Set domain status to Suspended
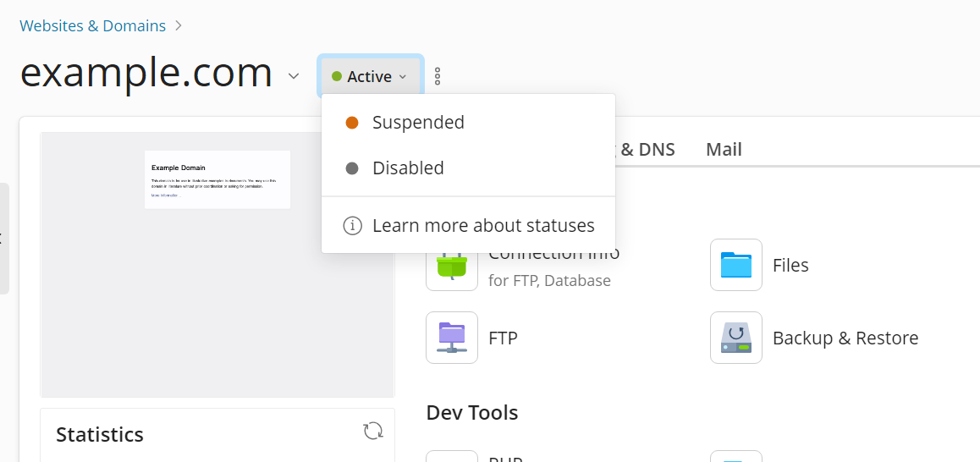The height and width of the screenshot is (462, 980). tap(418, 123)
